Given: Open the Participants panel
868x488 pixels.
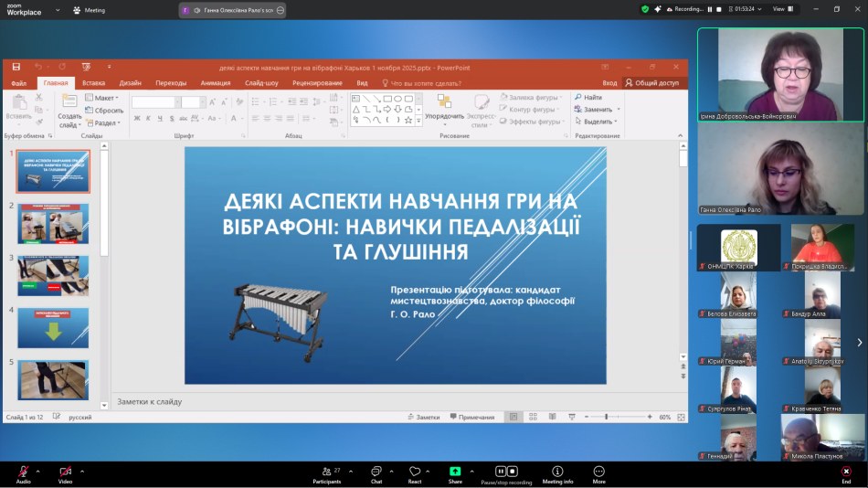Looking at the screenshot, I should pos(326,472).
